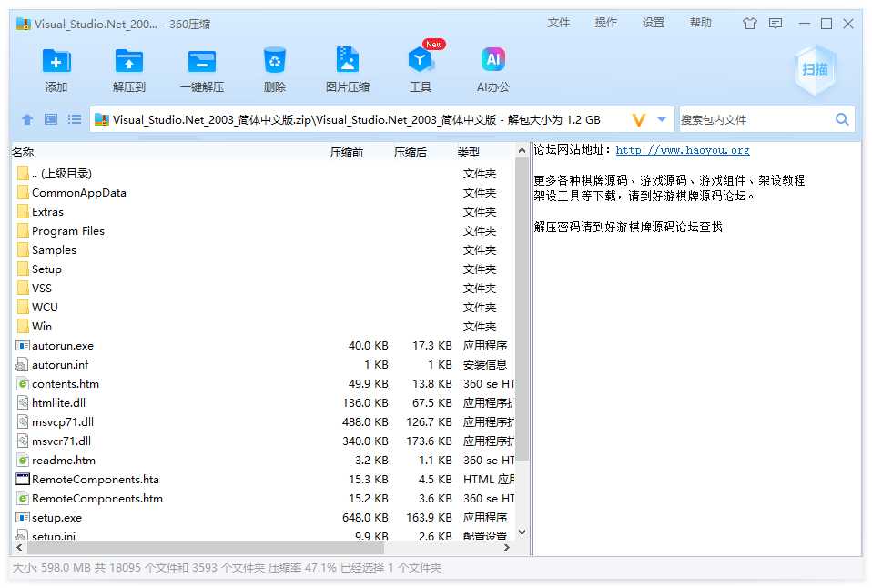Open the http://www.haoyou.org forum link
The height and width of the screenshot is (588, 872).
pyautogui.click(x=683, y=150)
